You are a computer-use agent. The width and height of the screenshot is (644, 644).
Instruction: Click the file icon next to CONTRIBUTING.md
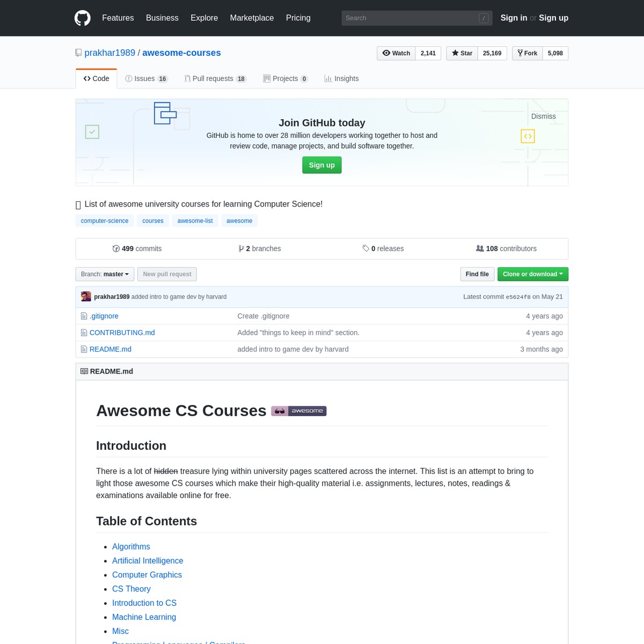84,333
